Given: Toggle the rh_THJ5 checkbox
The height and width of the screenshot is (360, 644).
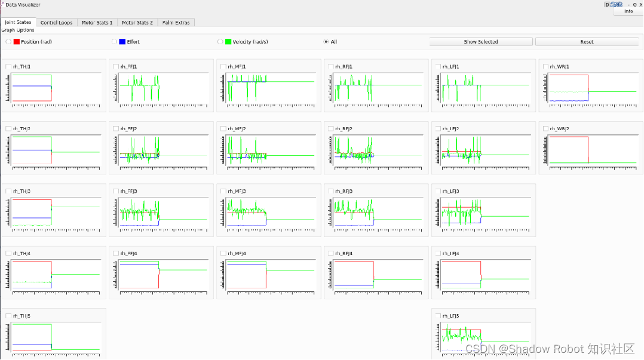Looking at the screenshot, I should pyautogui.click(x=8, y=316).
